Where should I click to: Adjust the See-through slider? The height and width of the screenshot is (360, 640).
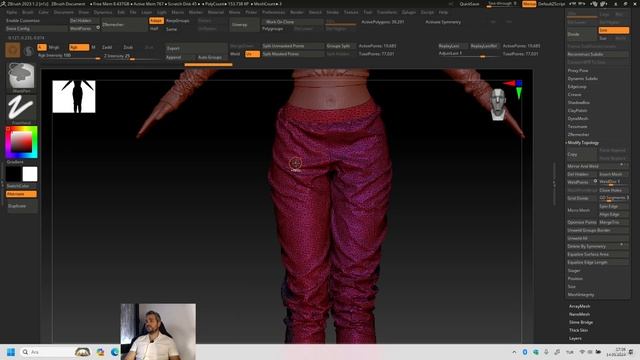click(503, 4)
